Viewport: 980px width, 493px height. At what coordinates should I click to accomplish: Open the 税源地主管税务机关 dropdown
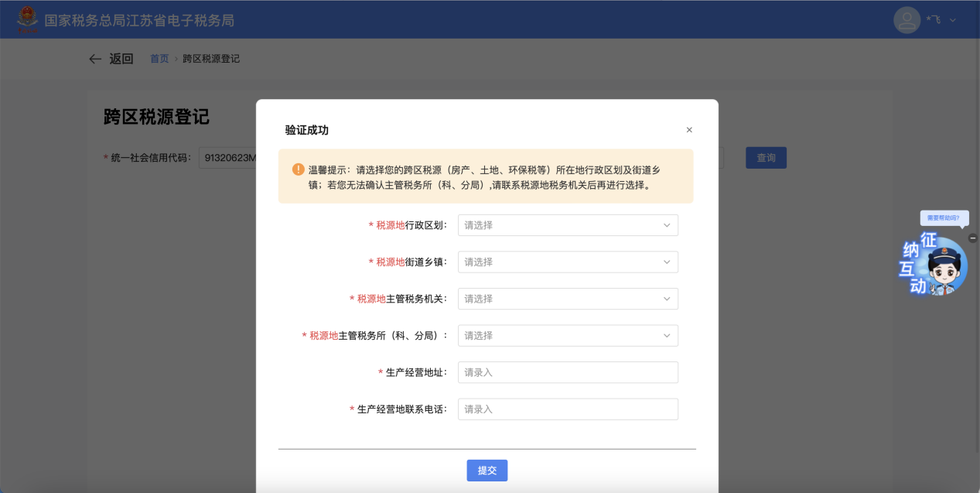point(568,299)
